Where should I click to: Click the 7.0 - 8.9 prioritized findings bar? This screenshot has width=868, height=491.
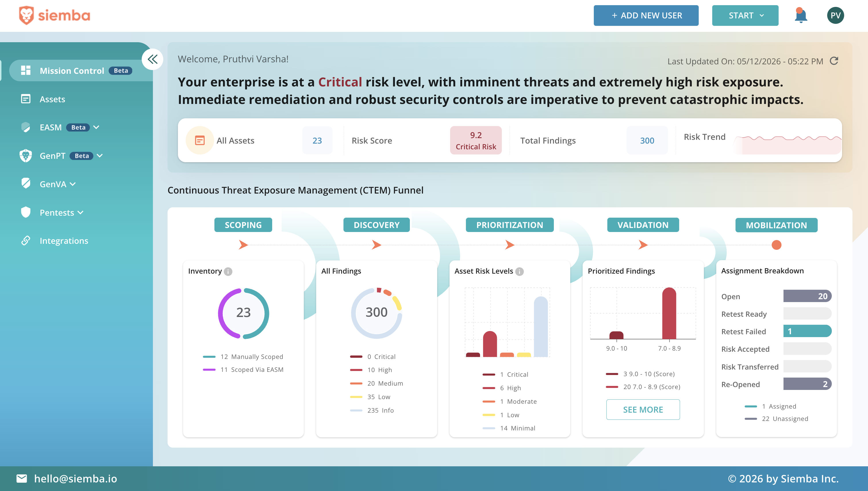pos(669,313)
